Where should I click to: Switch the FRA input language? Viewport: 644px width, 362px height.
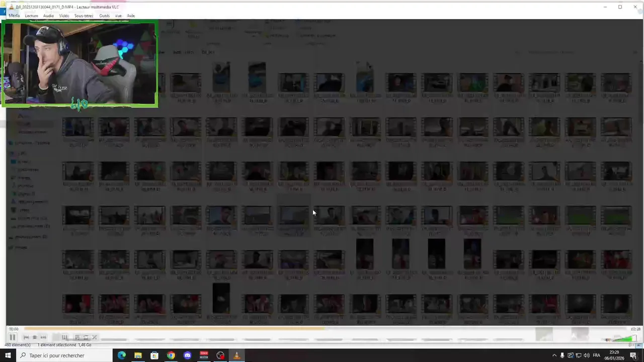(x=597, y=355)
